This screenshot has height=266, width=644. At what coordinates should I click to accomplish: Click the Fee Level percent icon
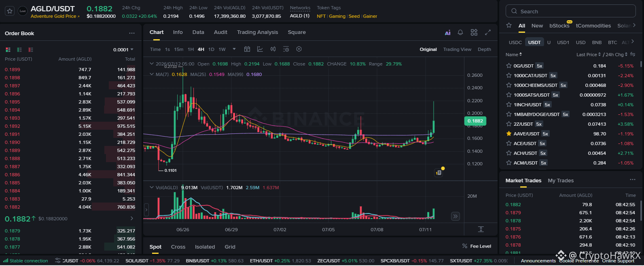tap(465, 246)
